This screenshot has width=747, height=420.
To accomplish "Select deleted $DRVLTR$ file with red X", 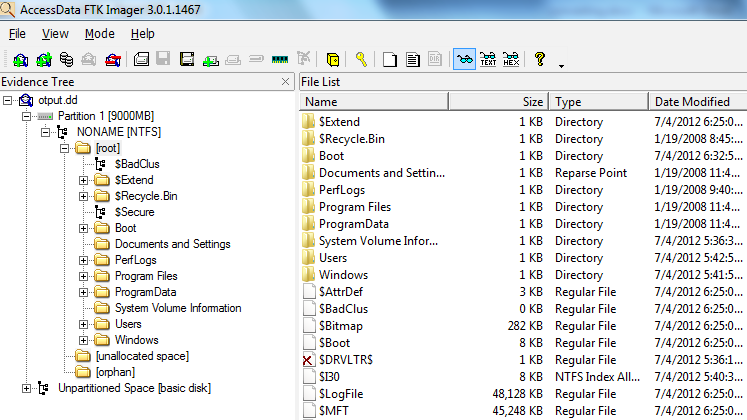I will tap(345, 360).
